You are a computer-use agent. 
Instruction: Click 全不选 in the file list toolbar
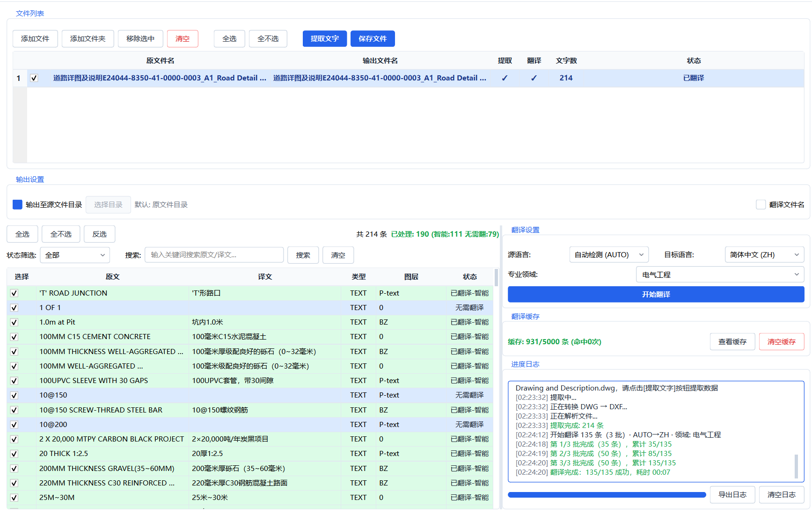pyautogui.click(x=268, y=39)
